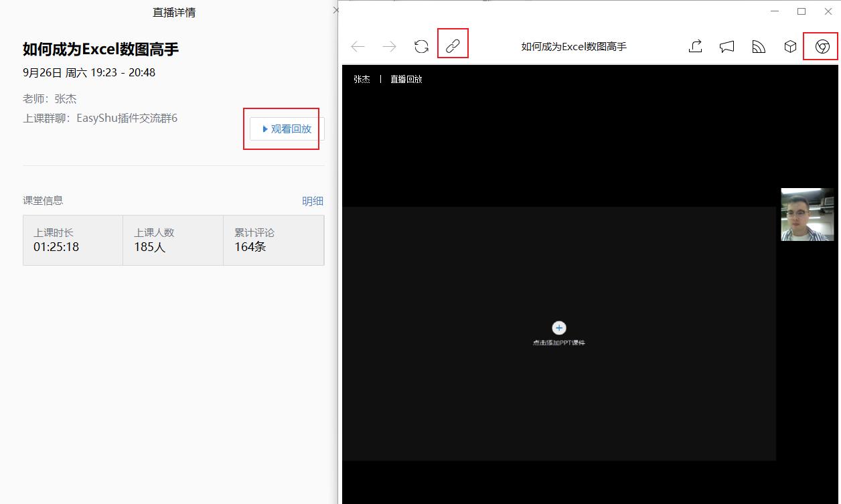Refresh the live playback page
841x504 pixels.
pyautogui.click(x=421, y=46)
